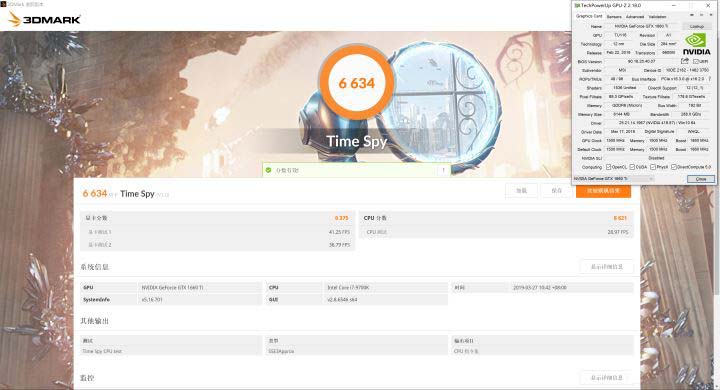Click the Subvendor value MSI

click(622, 70)
